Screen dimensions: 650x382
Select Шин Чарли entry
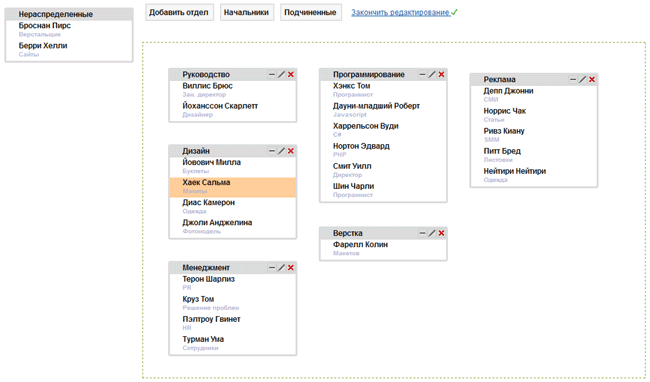pyautogui.click(x=383, y=191)
